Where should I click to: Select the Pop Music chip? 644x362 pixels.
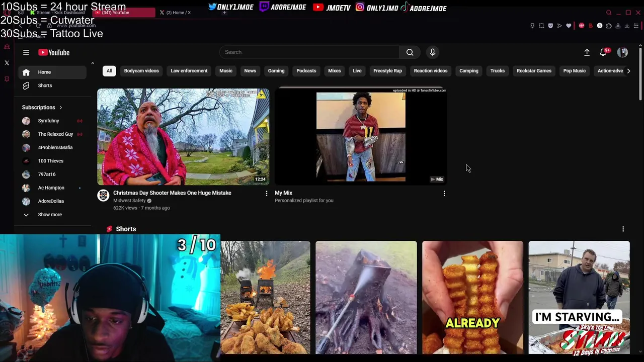(575, 71)
